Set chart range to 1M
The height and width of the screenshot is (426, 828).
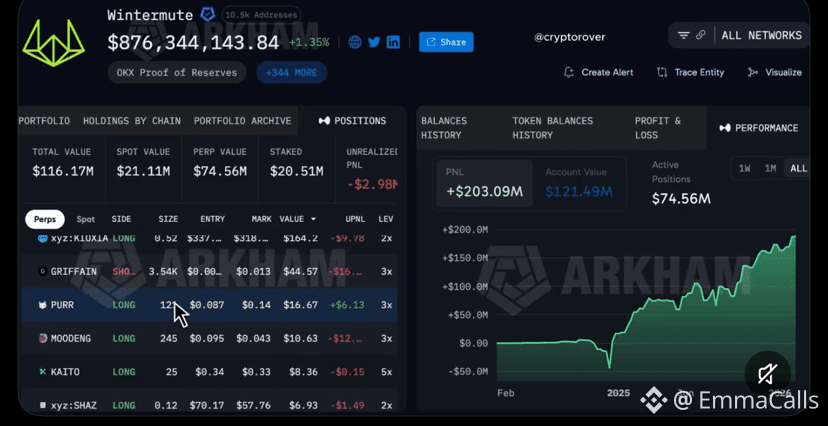pyautogui.click(x=770, y=168)
